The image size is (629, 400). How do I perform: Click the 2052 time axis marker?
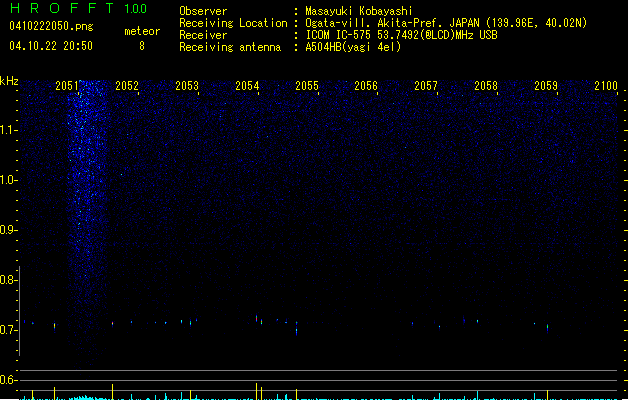127,86
